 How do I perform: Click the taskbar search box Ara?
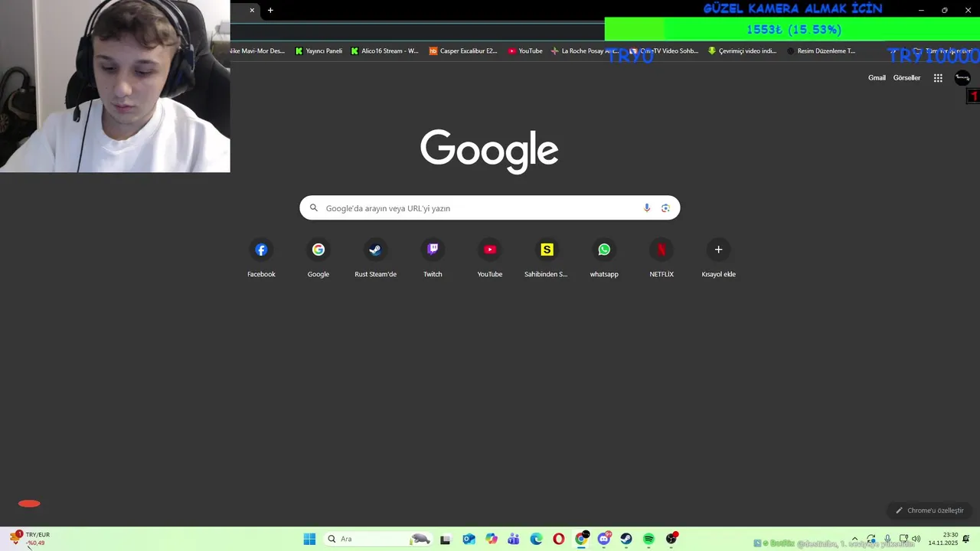pyautogui.click(x=378, y=539)
